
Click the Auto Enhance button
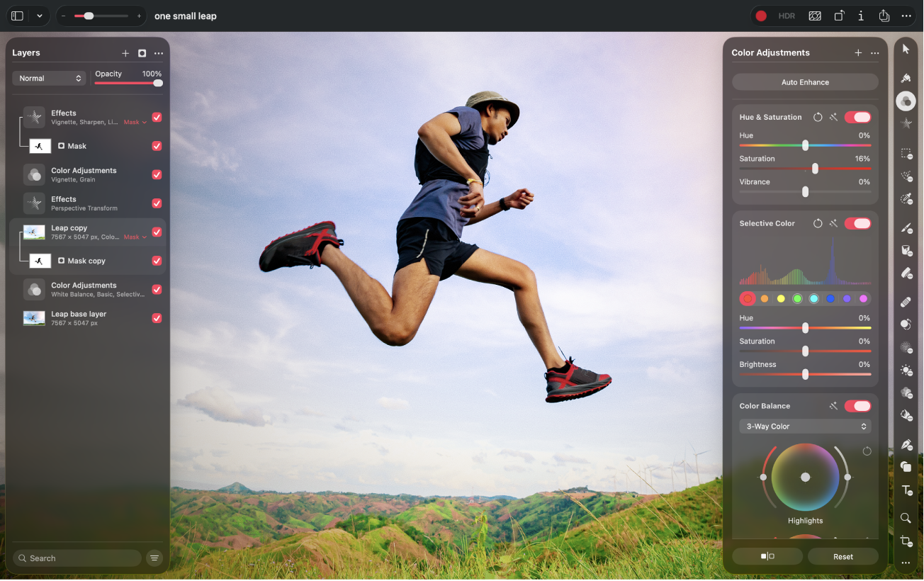click(x=805, y=82)
